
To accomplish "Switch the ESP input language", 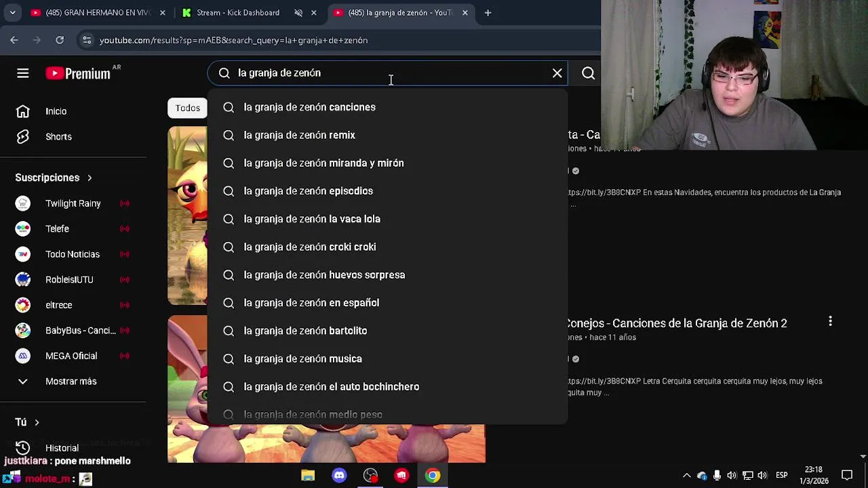I will (x=781, y=476).
